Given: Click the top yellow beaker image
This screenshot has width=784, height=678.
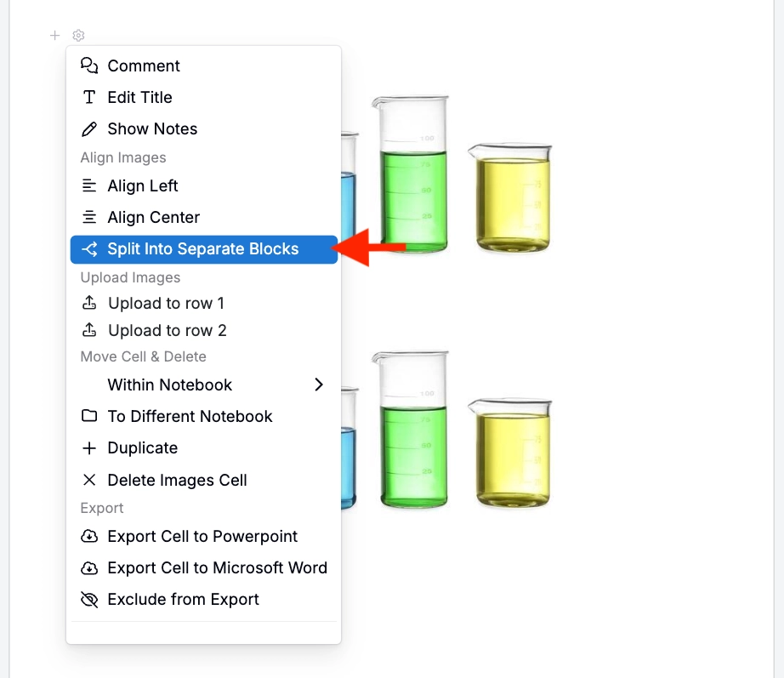Looking at the screenshot, I should (x=510, y=197).
